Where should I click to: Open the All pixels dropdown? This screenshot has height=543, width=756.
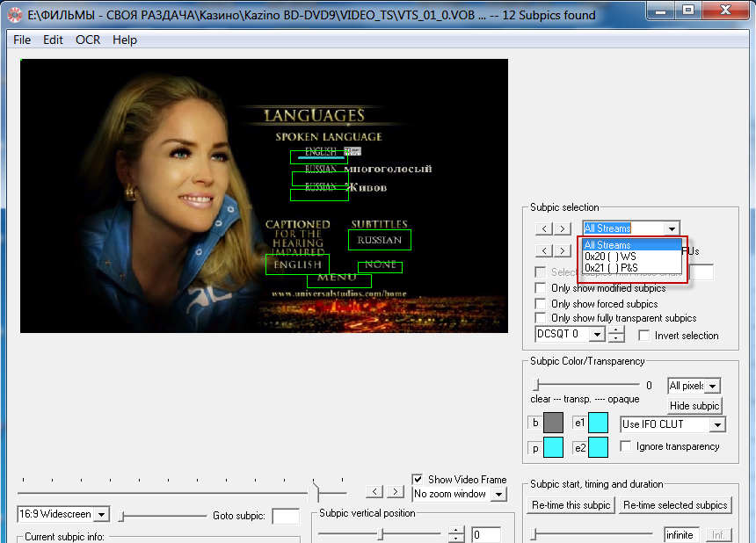coord(713,386)
